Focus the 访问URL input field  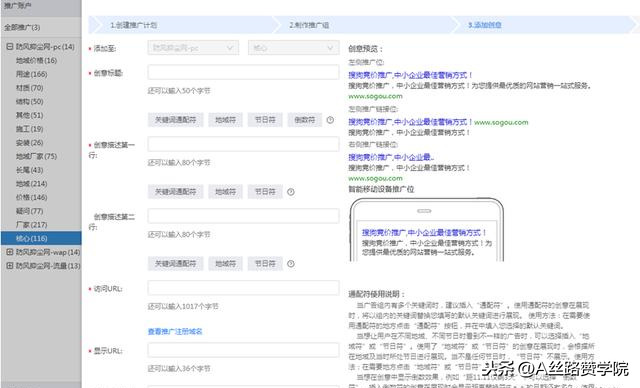point(243,288)
